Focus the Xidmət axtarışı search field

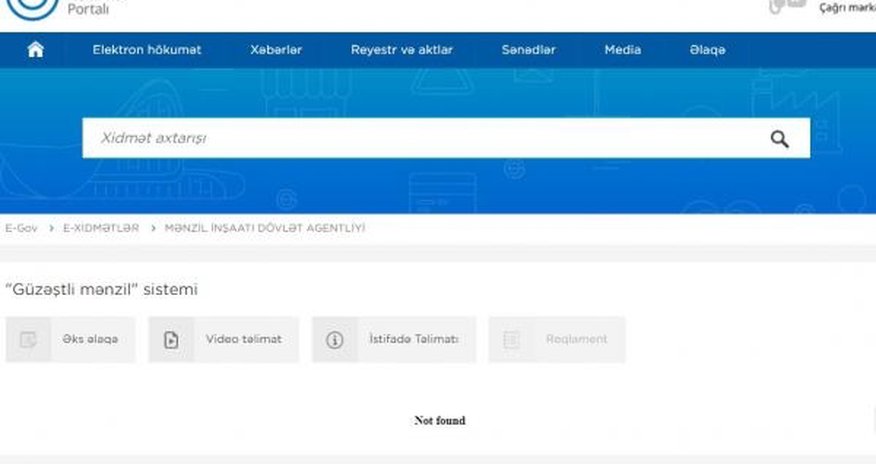point(446,138)
